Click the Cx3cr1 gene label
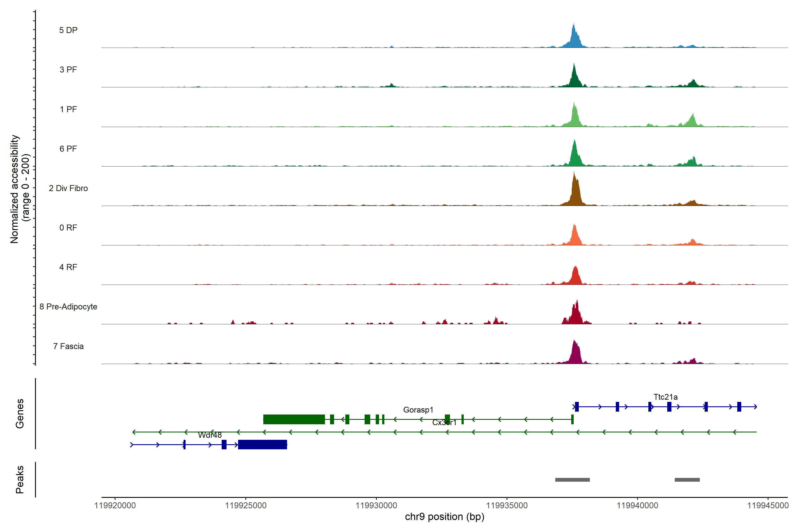The width and height of the screenshot is (798, 532). click(x=444, y=422)
